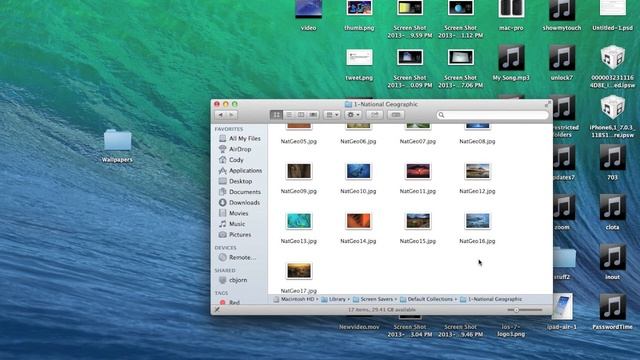This screenshot has height=360, width=640.
Task: Click Macintosh HD in path bar
Action: click(294, 299)
